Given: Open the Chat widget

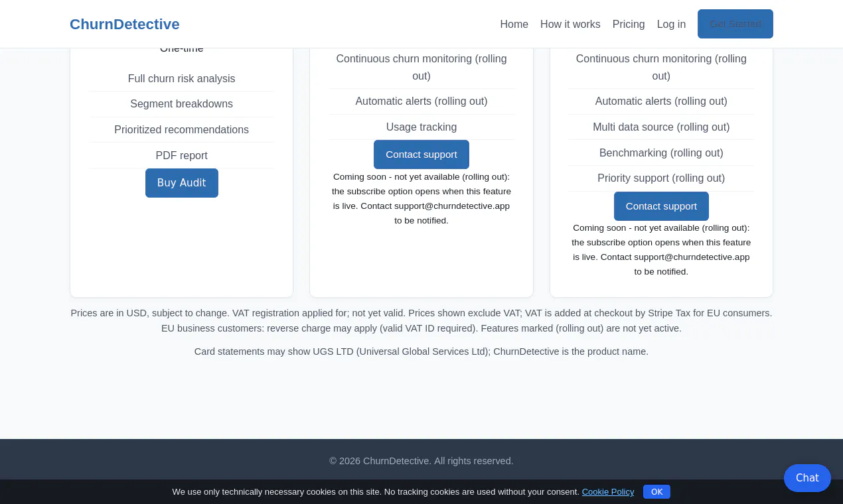Looking at the screenshot, I should [x=807, y=478].
